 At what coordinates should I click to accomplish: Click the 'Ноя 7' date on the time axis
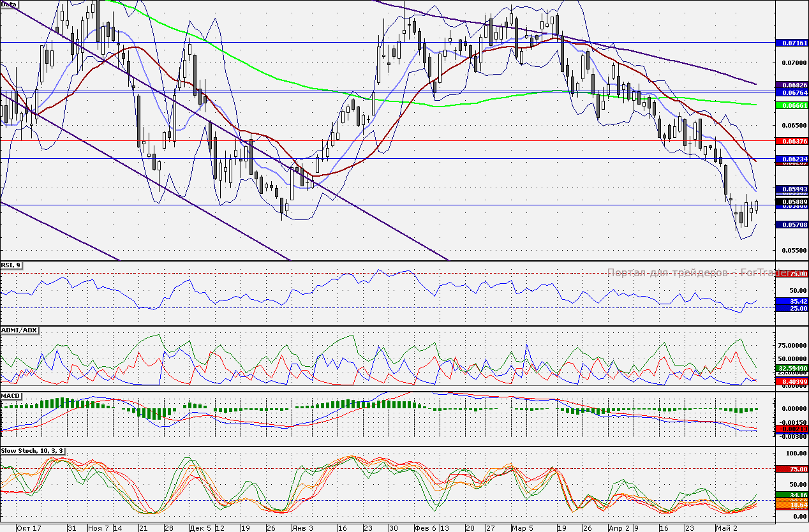(98, 528)
